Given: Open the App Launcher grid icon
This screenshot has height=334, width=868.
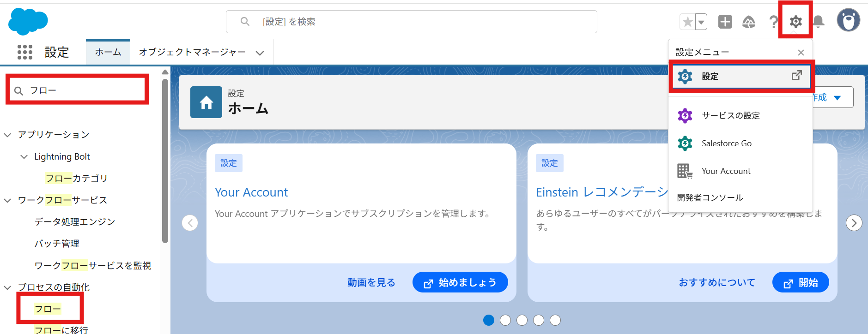Looking at the screenshot, I should (25, 52).
